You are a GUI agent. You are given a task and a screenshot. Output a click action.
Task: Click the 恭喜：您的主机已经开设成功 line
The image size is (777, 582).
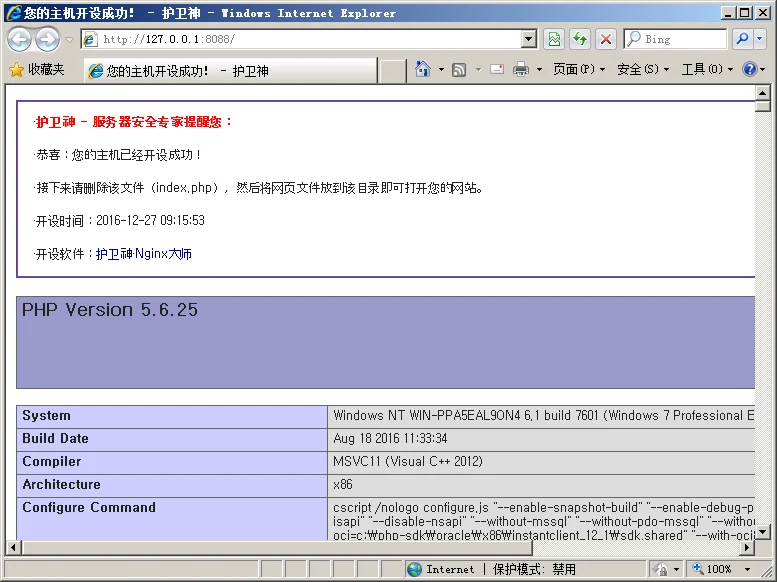(x=118, y=155)
